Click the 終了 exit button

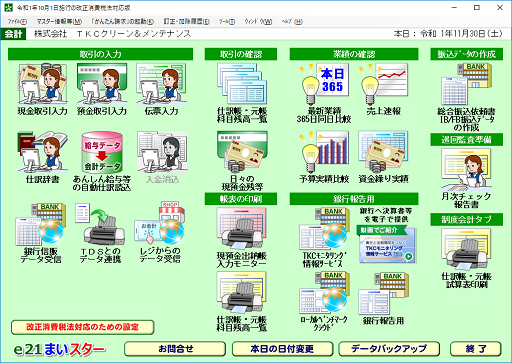(x=476, y=349)
